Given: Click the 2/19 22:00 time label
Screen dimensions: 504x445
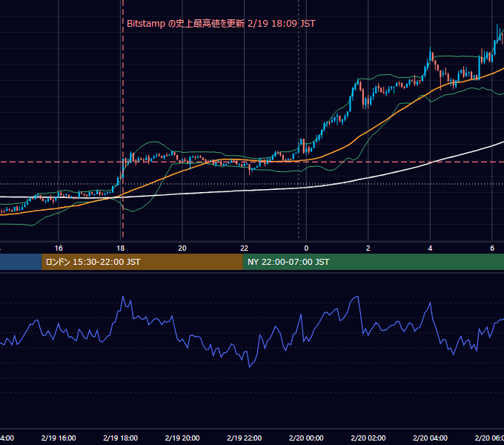Looking at the screenshot, I should pyautogui.click(x=245, y=438).
